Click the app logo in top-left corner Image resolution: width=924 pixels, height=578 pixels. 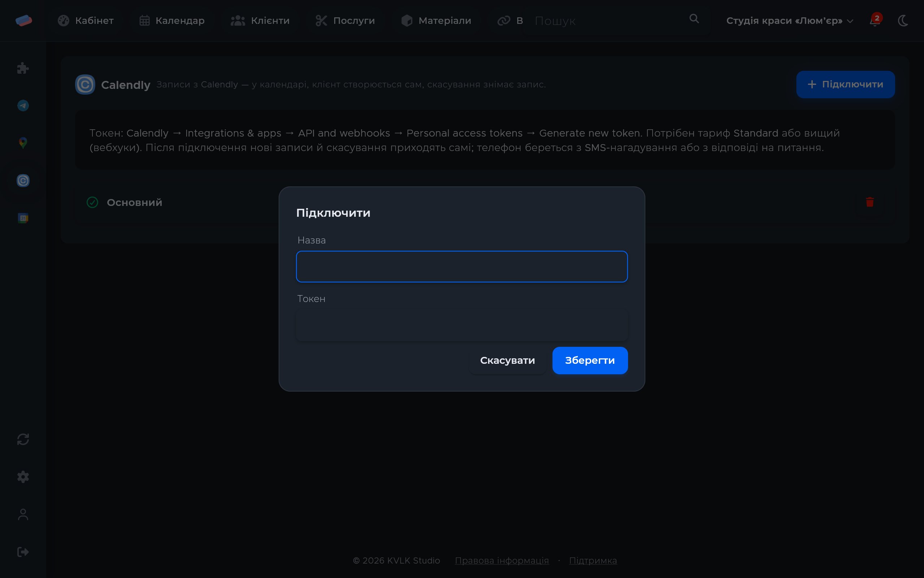[x=24, y=20]
